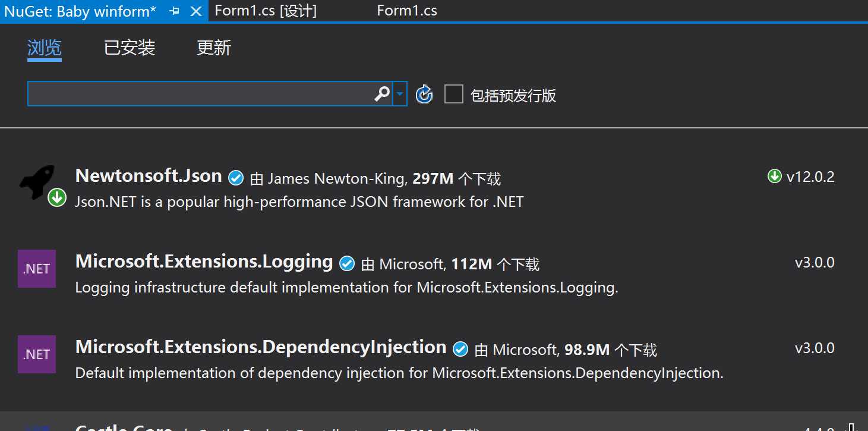Click the Microsoft.Extensions.Logging .NET icon
Viewport: 868px width, 431px height.
[37, 269]
